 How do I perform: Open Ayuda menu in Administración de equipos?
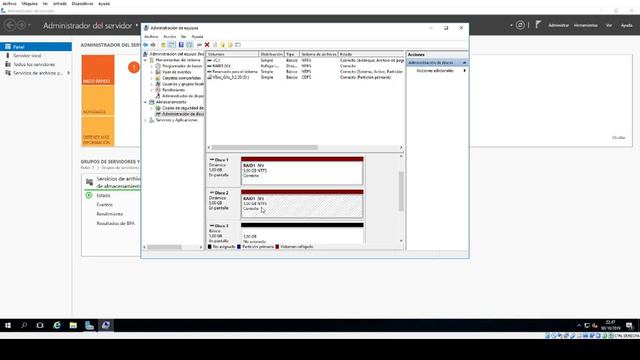pos(197,37)
